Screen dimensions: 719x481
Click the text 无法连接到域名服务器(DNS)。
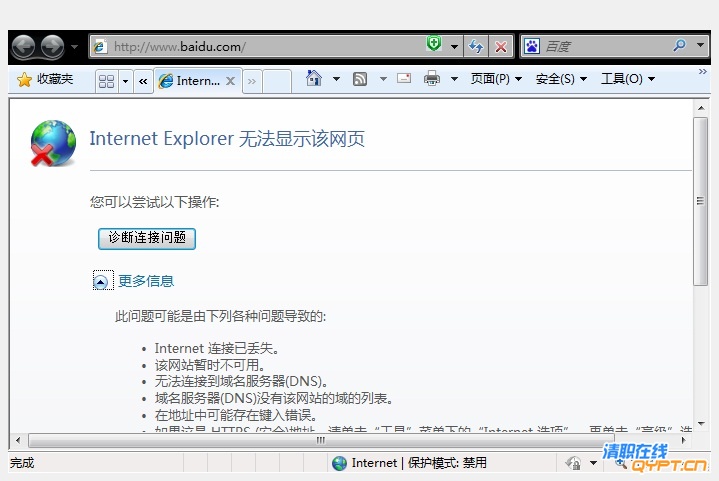point(241,381)
